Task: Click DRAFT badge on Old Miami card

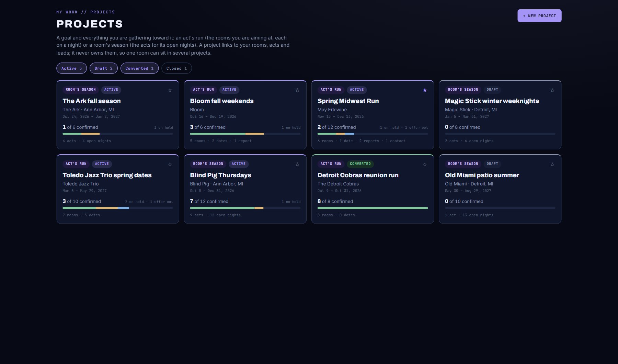Action: pos(492,164)
